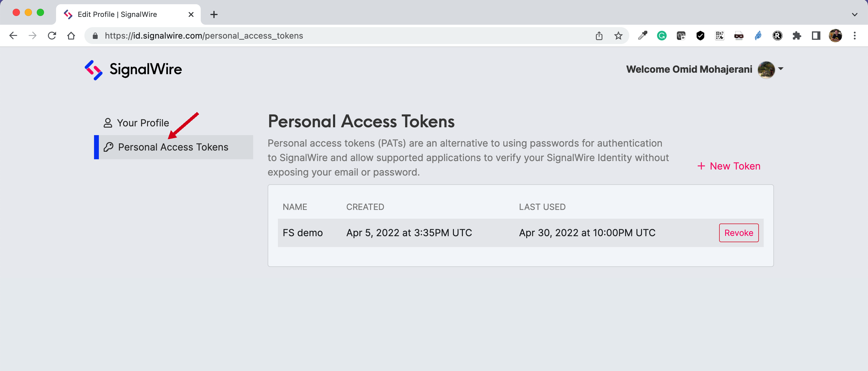Go to the browser home page

(71, 35)
